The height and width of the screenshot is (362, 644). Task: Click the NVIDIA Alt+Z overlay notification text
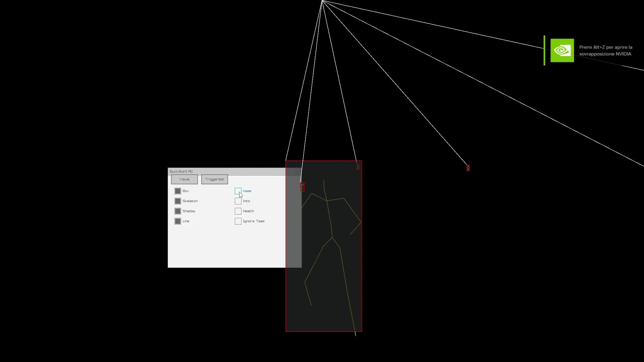pos(605,51)
